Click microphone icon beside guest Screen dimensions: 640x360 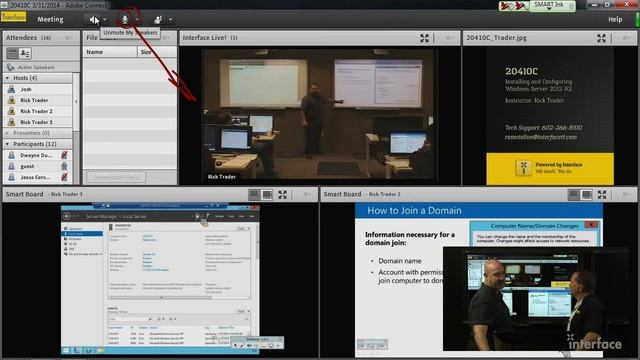(64, 166)
